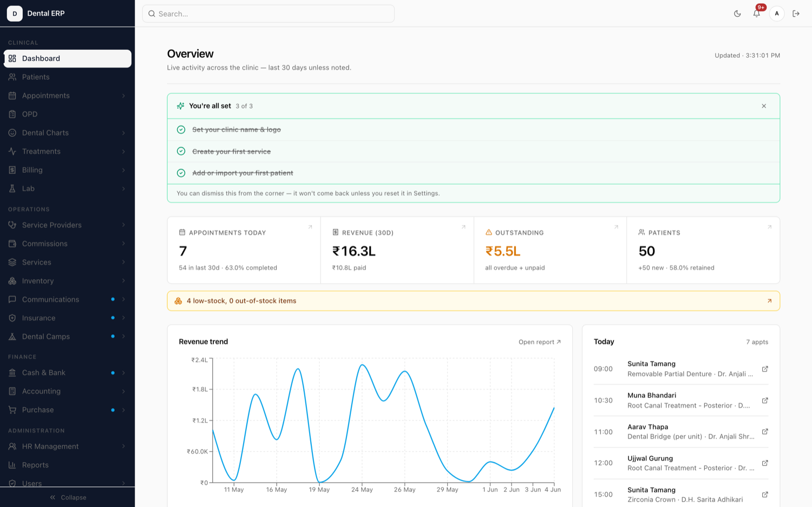
Task: Click the check icon beside 'Create your first service'
Action: click(x=181, y=152)
